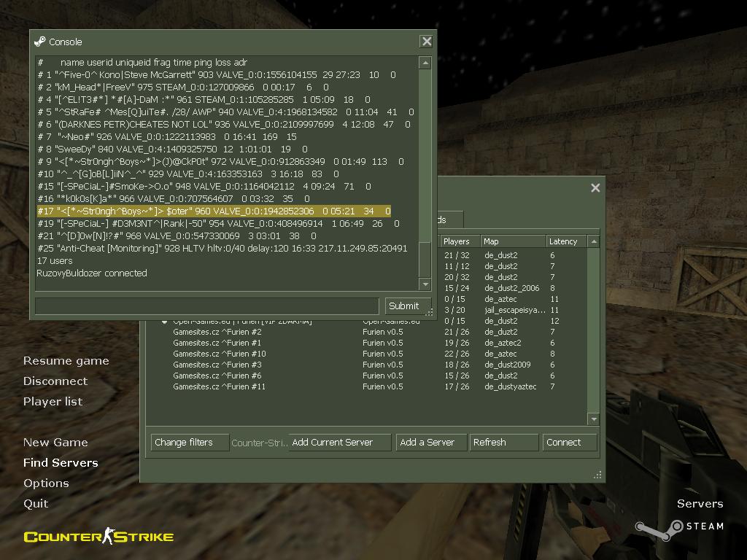The width and height of the screenshot is (747, 560).
Task: Click the Counter-Strike logo
Action: [98, 537]
